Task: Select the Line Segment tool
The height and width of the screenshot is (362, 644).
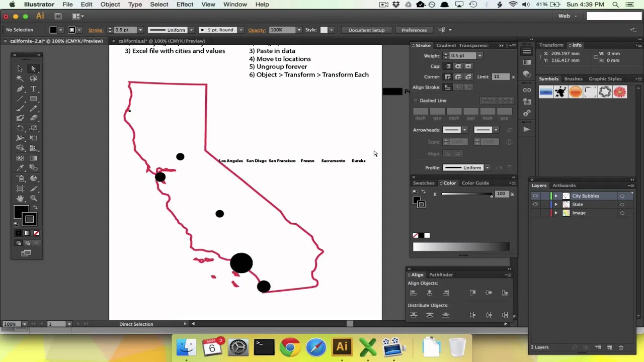Action: [x=20, y=99]
